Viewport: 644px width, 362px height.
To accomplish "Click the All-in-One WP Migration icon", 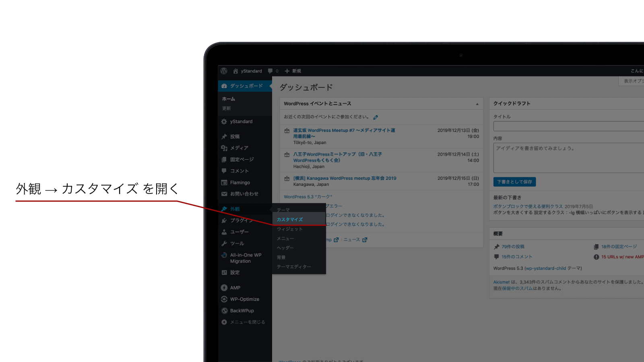I will (x=224, y=255).
